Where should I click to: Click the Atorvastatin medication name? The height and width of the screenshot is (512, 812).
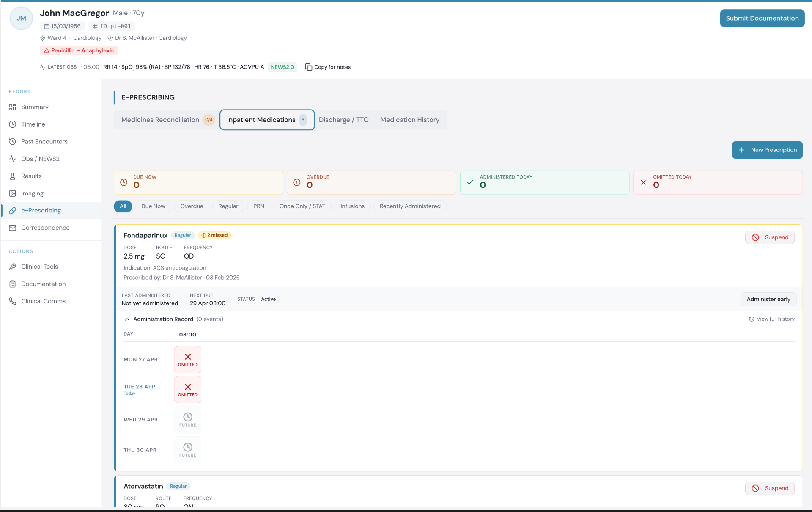pos(143,486)
